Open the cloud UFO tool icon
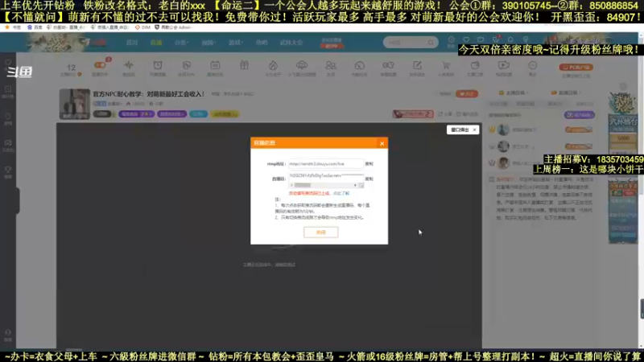The image size is (644, 362). (302, 65)
